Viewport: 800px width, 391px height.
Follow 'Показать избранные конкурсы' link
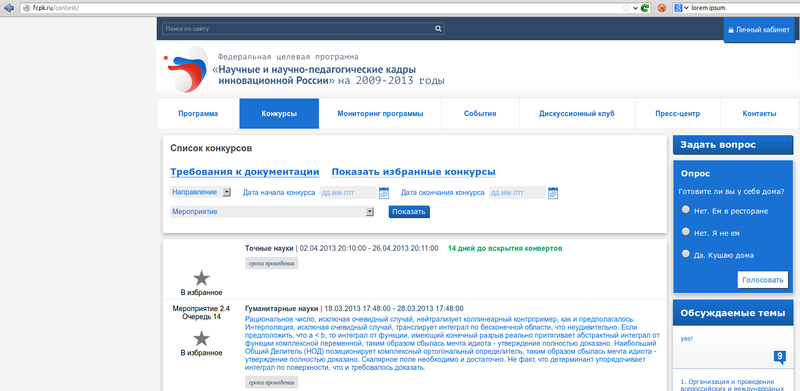click(414, 172)
